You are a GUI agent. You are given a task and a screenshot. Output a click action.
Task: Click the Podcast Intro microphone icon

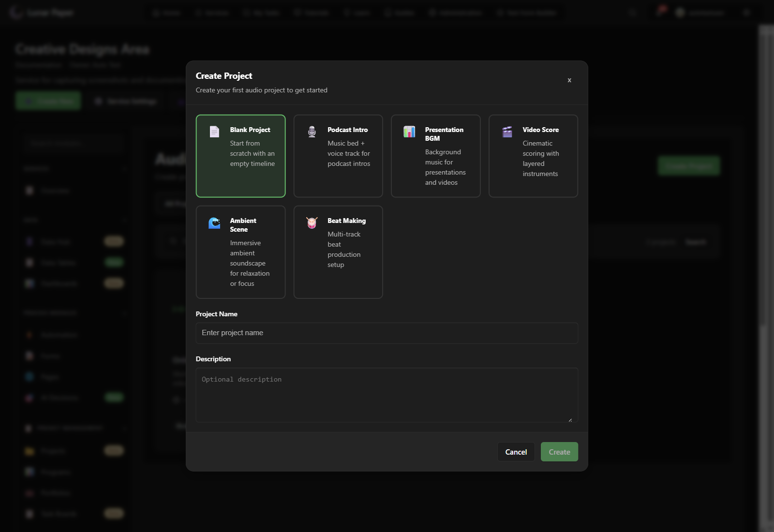(312, 132)
